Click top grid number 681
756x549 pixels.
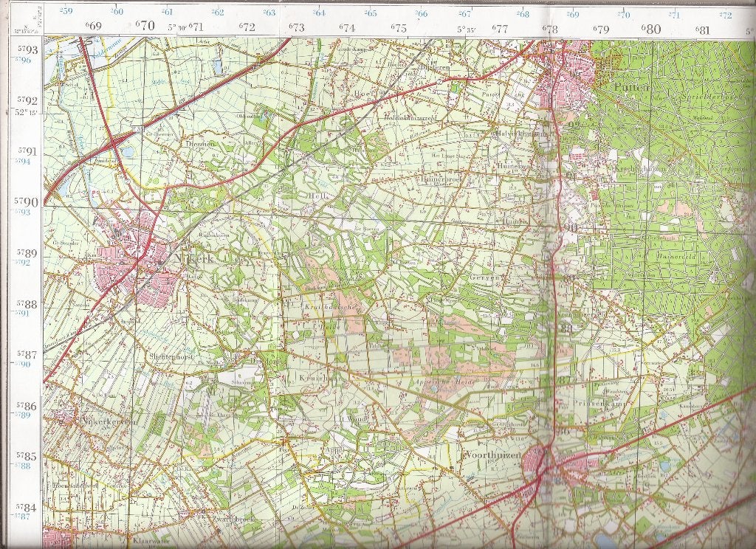click(x=703, y=30)
